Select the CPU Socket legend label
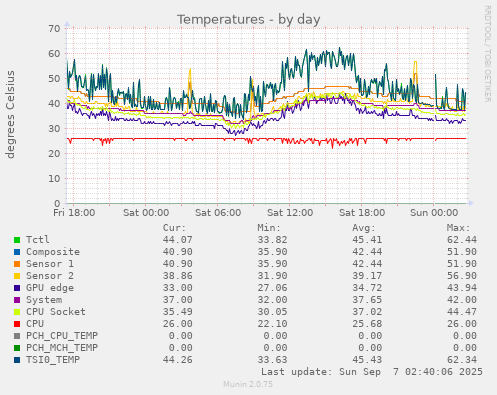497x395 pixels. (56, 312)
